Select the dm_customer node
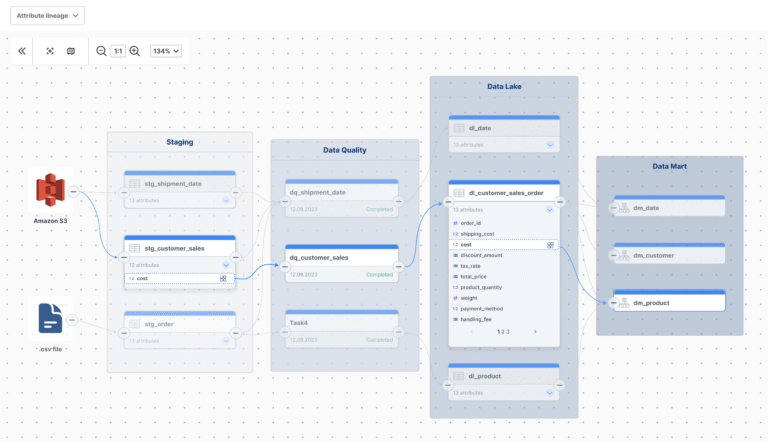The height and width of the screenshot is (442, 768). point(667,255)
